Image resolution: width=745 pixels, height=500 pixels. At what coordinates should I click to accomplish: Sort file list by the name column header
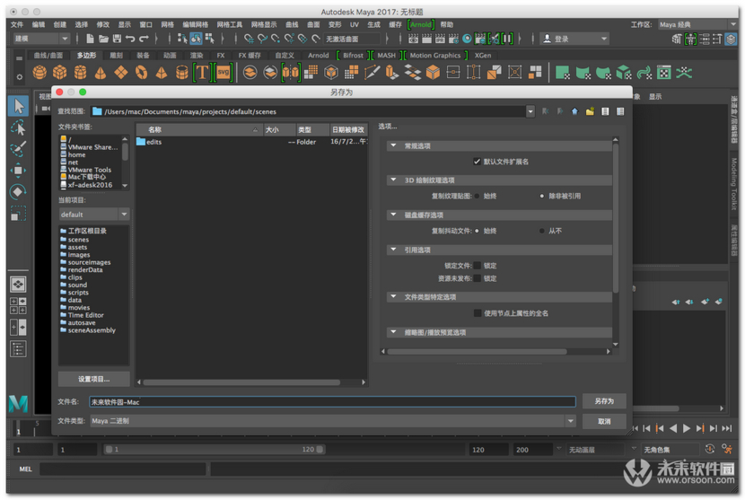pos(199,129)
